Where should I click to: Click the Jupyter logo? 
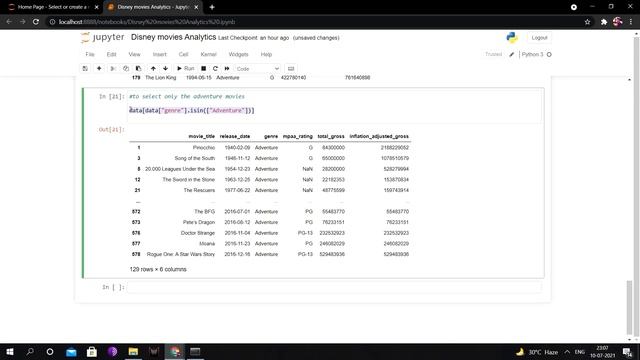[103, 38]
